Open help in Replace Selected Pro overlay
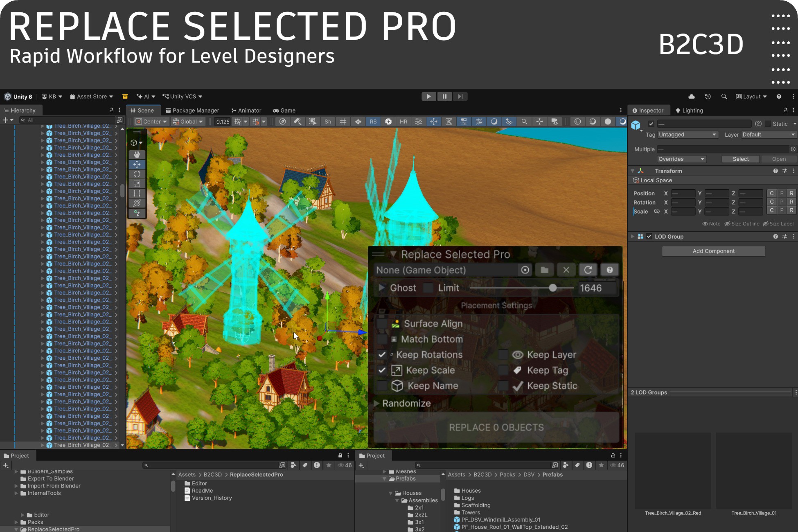 coord(610,270)
